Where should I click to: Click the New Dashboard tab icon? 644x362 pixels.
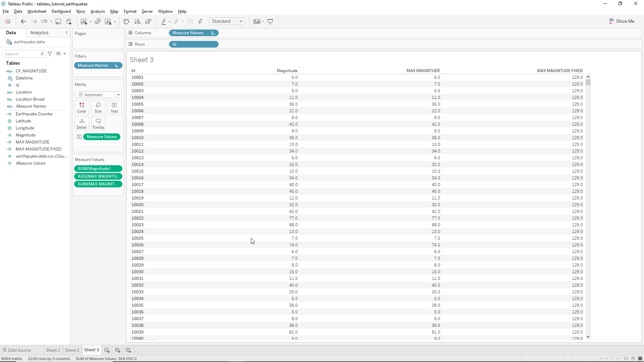tap(118, 350)
